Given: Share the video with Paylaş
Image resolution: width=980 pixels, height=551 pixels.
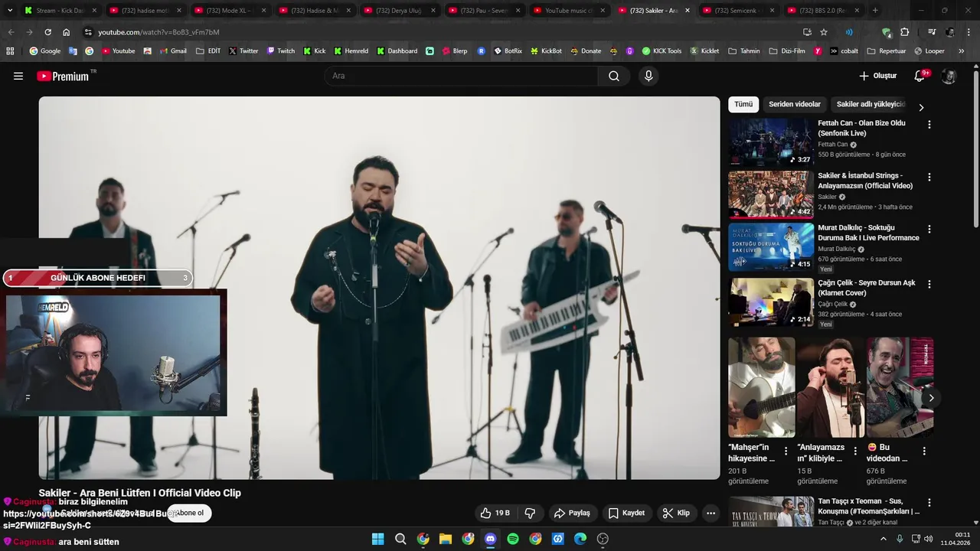Looking at the screenshot, I should pyautogui.click(x=572, y=513).
